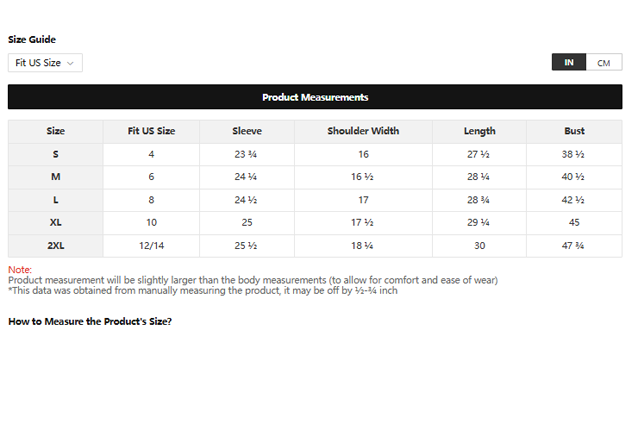Click the Sleeve column header
Image resolution: width=630 pixels, height=421 pixels.
(x=247, y=131)
